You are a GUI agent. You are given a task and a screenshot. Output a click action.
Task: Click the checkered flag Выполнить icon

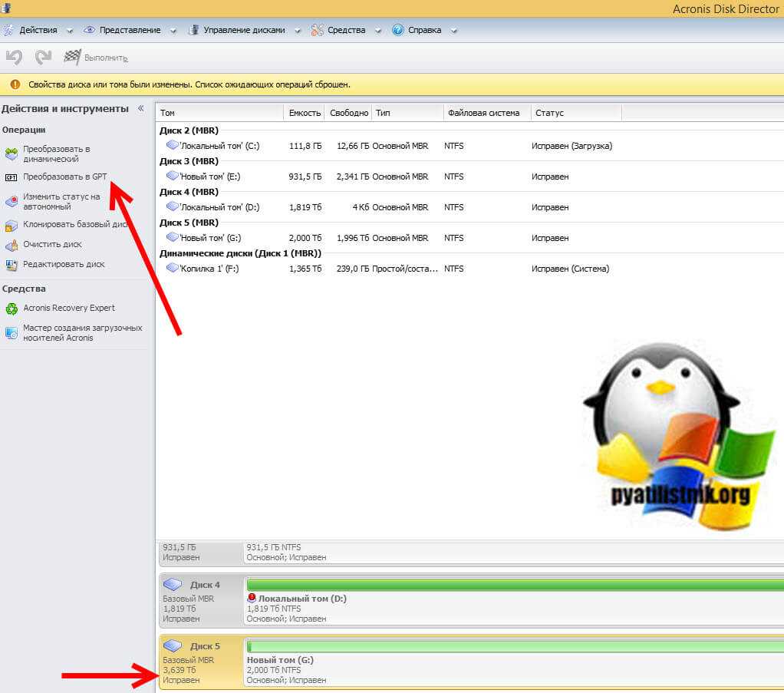tap(73, 57)
